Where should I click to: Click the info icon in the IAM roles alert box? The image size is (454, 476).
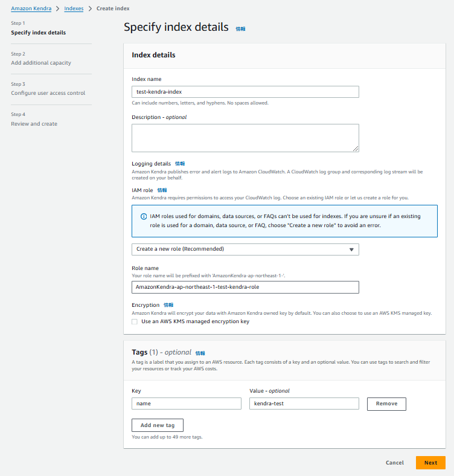tap(144, 216)
